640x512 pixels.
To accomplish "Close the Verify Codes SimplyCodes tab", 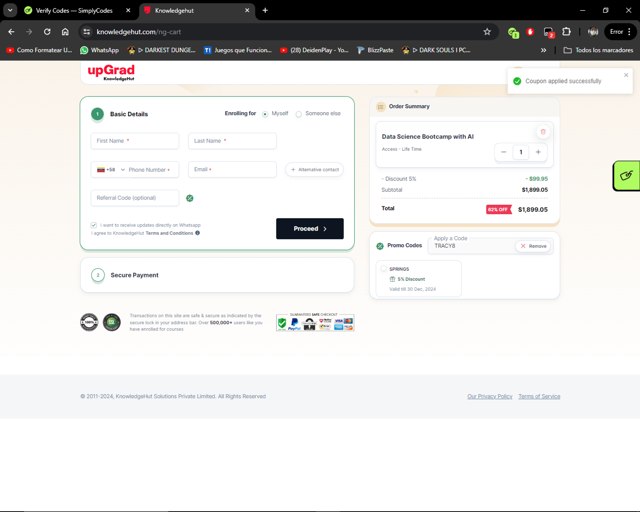I will (128, 10).
